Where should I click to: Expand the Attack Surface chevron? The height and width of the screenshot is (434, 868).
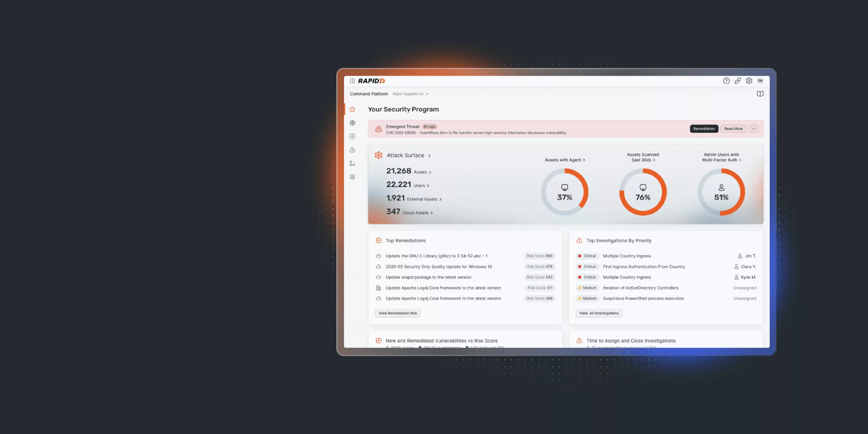pos(429,156)
